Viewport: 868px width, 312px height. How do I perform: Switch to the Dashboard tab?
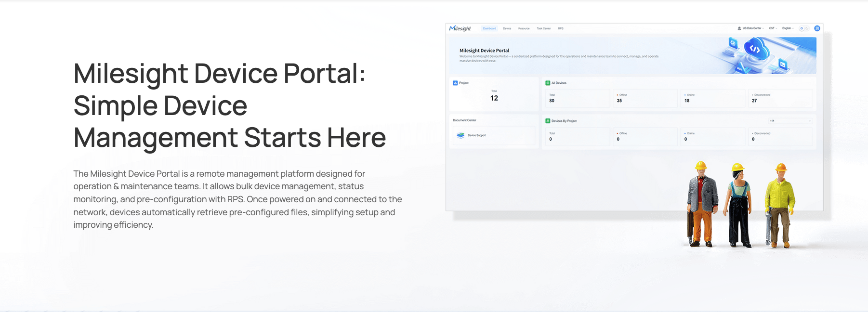489,28
